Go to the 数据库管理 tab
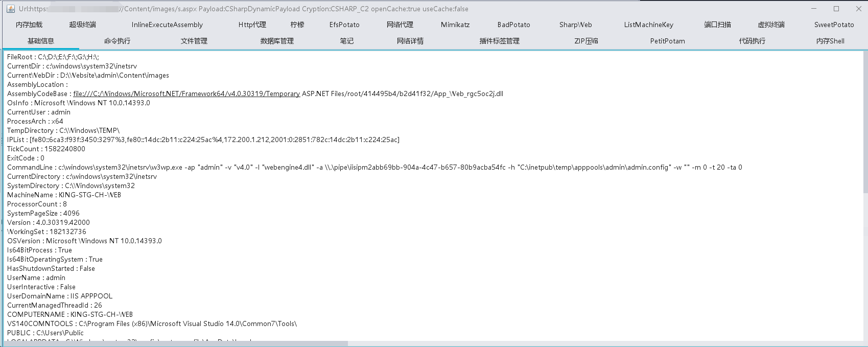This screenshot has width=868, height=347. (277, 41)
